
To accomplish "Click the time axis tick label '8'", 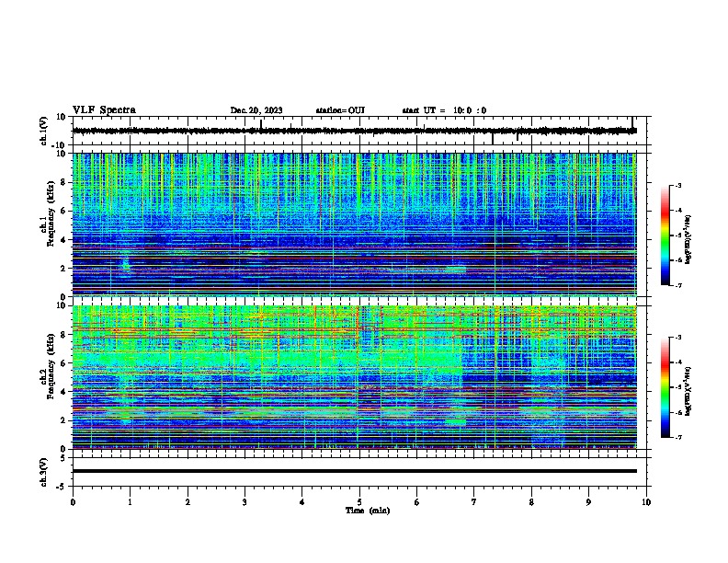I will [531, 502].
